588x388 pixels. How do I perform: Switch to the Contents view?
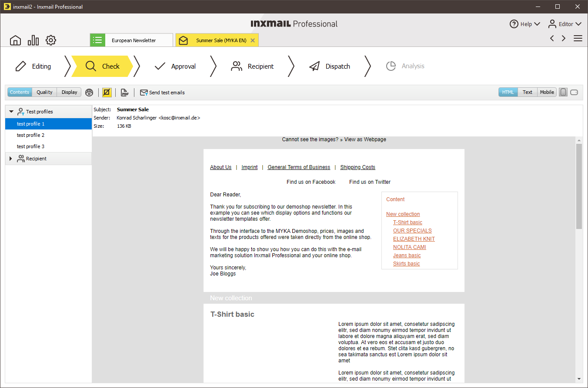pyautogui.click(x=20, y=92)
